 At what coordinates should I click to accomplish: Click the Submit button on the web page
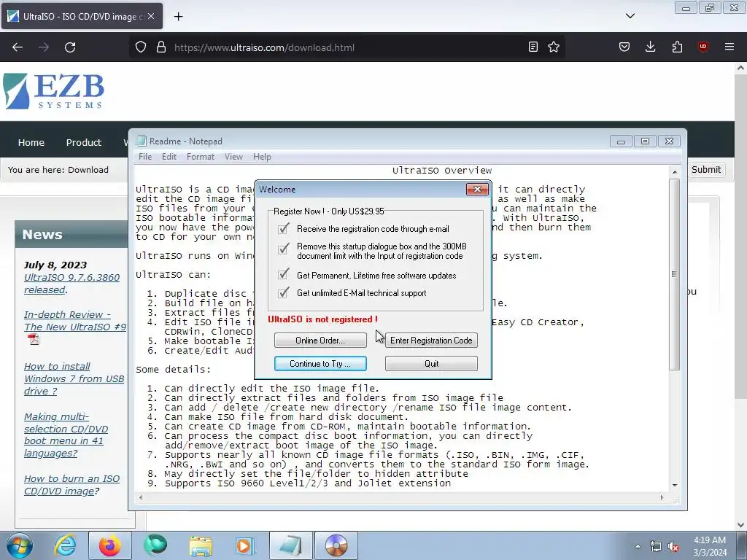coord(706,169)
